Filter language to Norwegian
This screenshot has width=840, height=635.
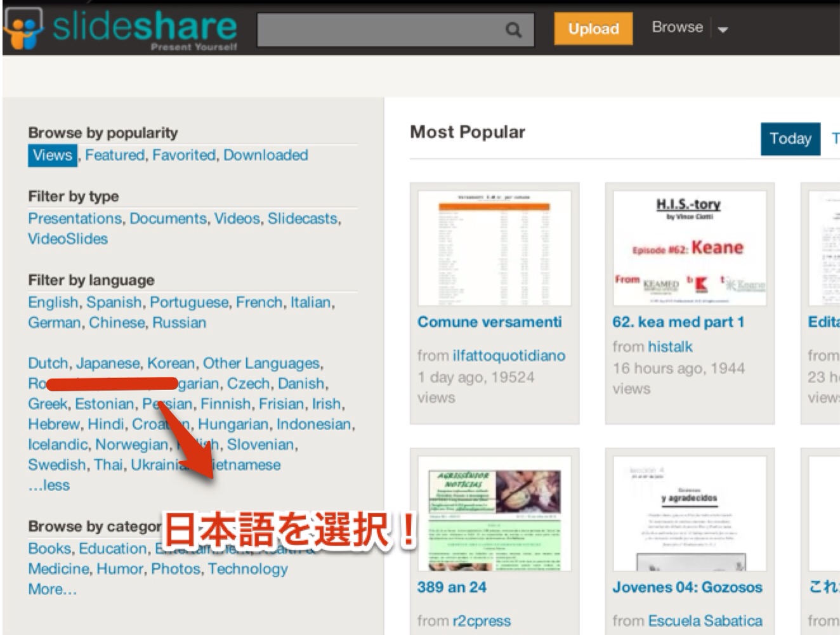[x=132, y=444]
